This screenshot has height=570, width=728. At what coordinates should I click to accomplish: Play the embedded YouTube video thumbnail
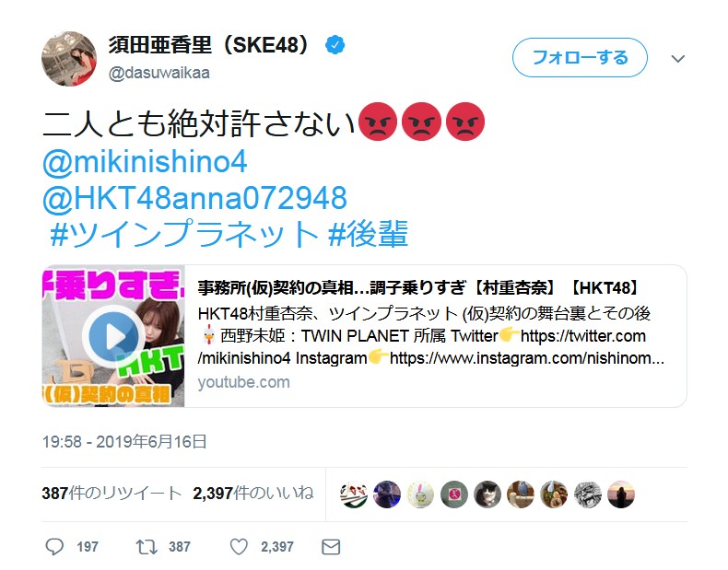(x=113, y=336)
